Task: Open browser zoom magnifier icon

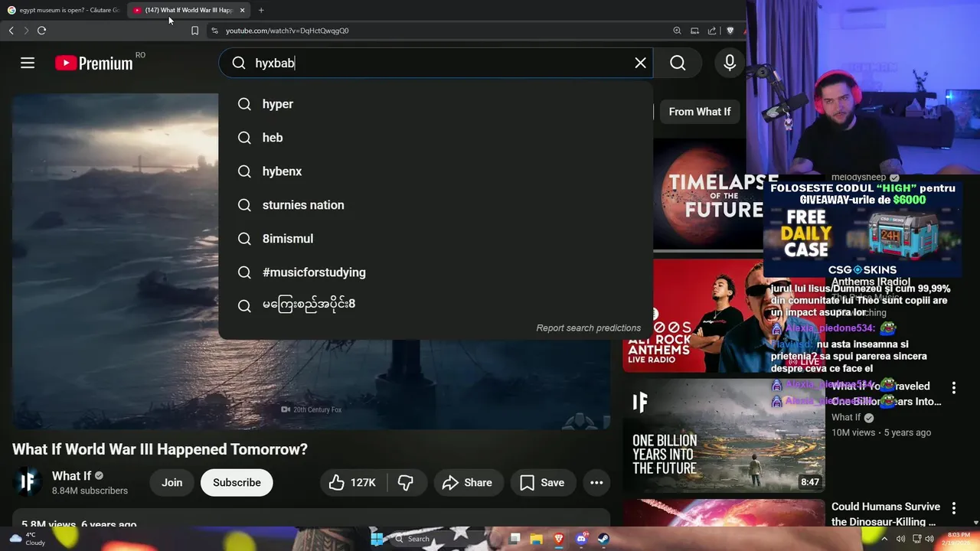Action: pyautogui.click(x=677, y=31)
